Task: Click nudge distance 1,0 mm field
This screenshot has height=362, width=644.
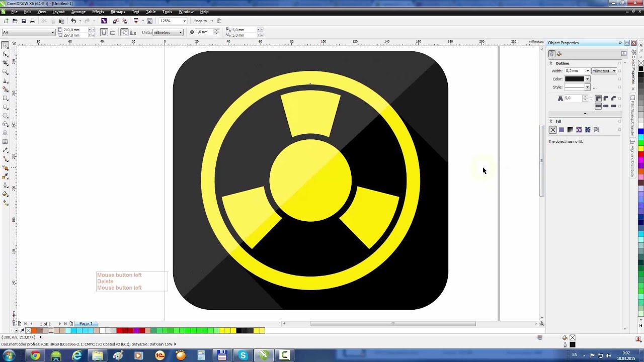Action: 204,32
